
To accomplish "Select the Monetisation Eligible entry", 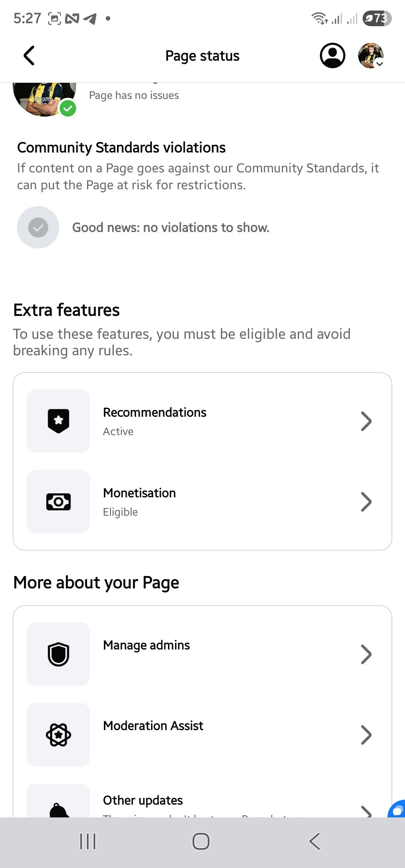I will coord(139,501).
